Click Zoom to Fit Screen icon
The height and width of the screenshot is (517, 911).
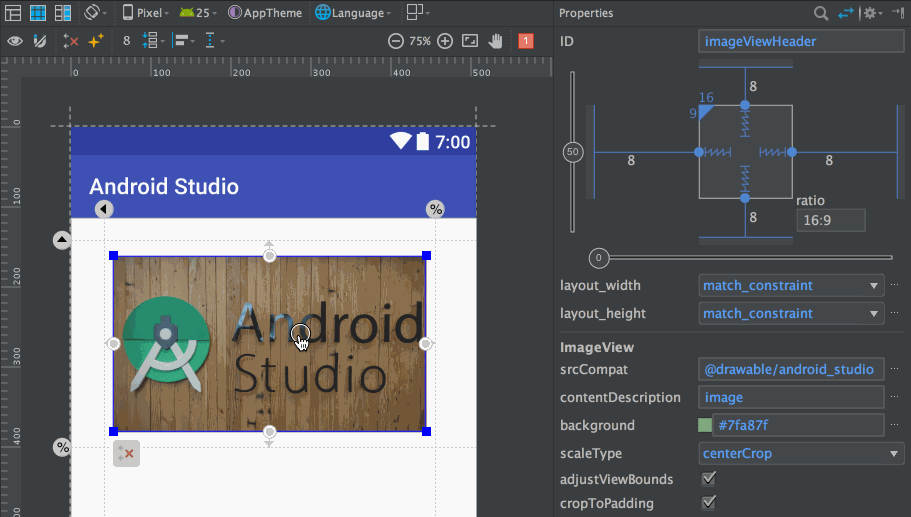(470, 41)
